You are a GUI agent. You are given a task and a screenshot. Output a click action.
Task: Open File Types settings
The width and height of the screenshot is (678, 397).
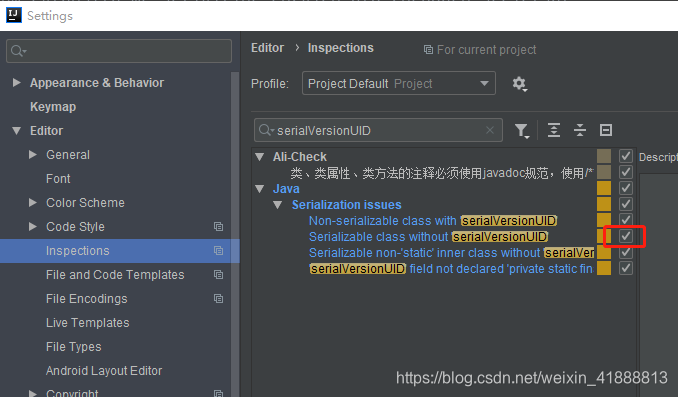pyautogui.click(x=74, y=347)
